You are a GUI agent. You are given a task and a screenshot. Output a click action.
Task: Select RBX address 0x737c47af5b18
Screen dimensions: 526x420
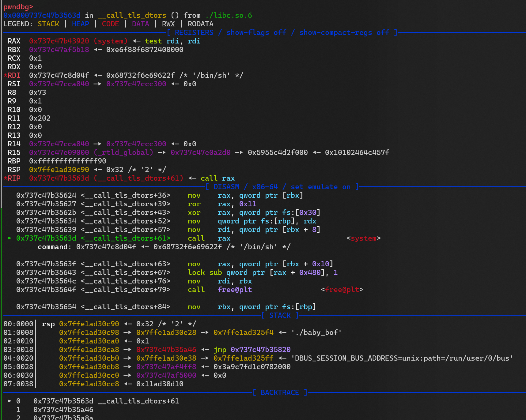click(x=59, y=50)
